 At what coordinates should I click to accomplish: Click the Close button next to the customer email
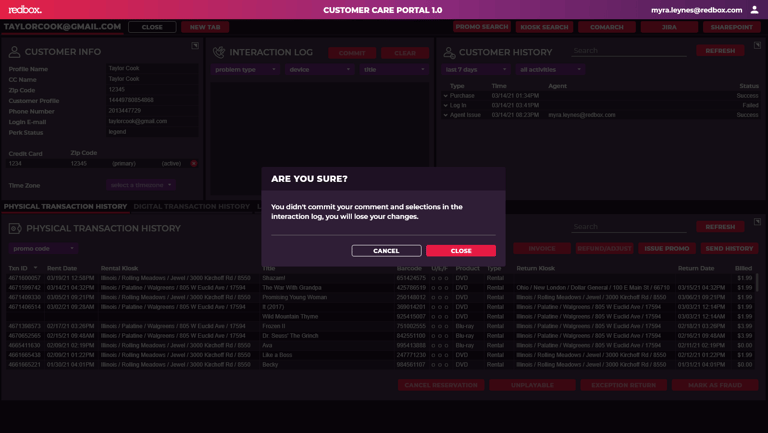pyautogui.click(x=152, y=27)
